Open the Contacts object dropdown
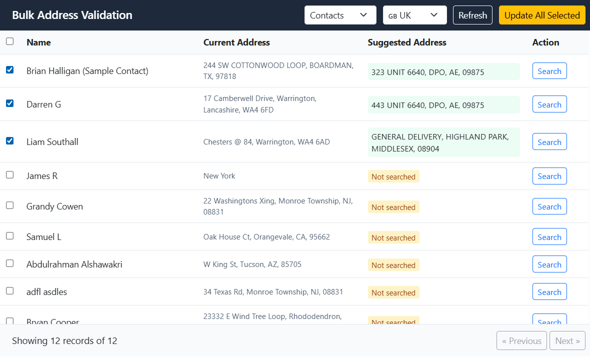 [340, 15]
